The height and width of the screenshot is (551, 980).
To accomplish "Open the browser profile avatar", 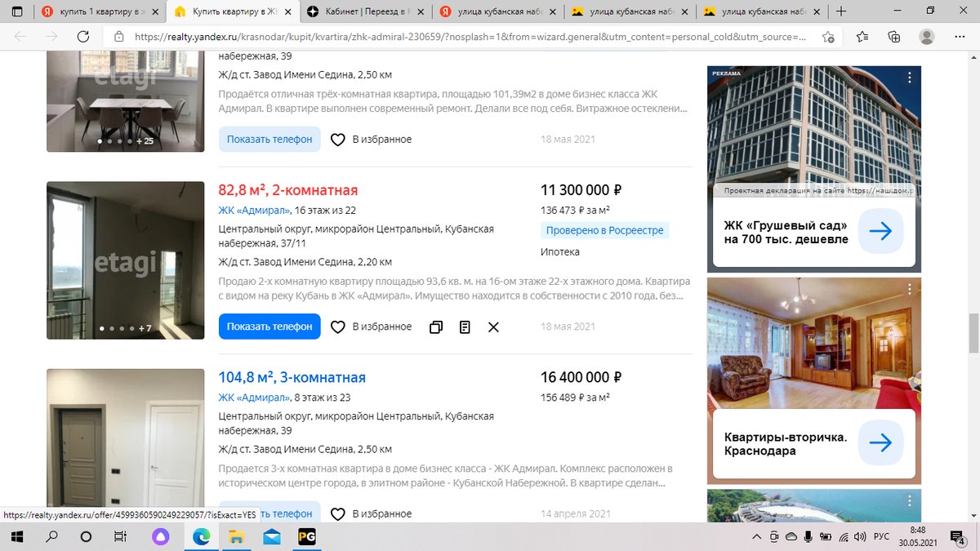I will (927, 37).
